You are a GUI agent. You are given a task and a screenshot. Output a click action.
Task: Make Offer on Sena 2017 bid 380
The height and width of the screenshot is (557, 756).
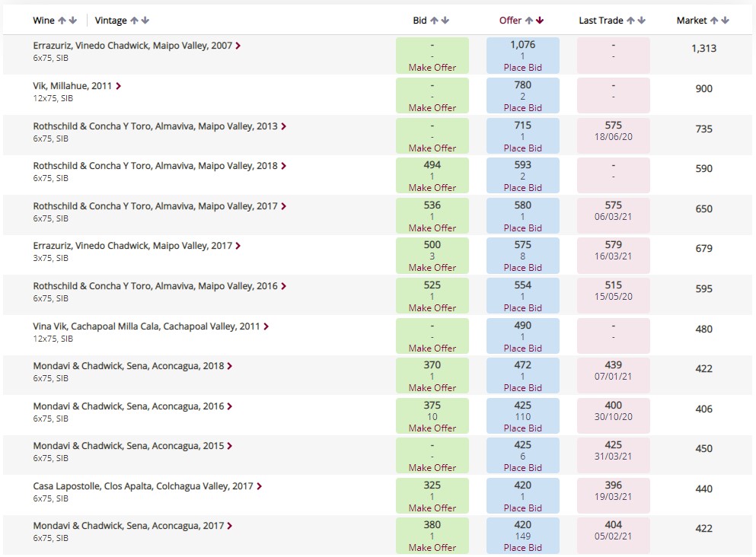(x=432, y=547)
